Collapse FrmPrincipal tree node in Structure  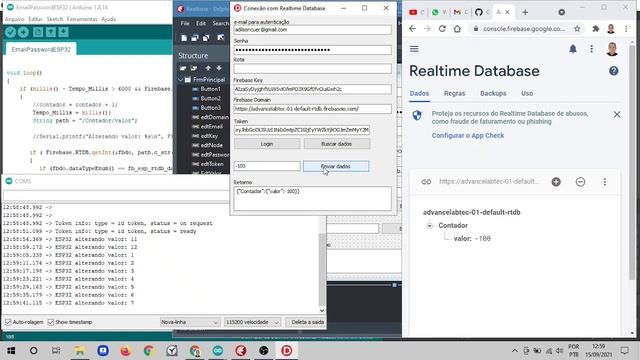181,80
